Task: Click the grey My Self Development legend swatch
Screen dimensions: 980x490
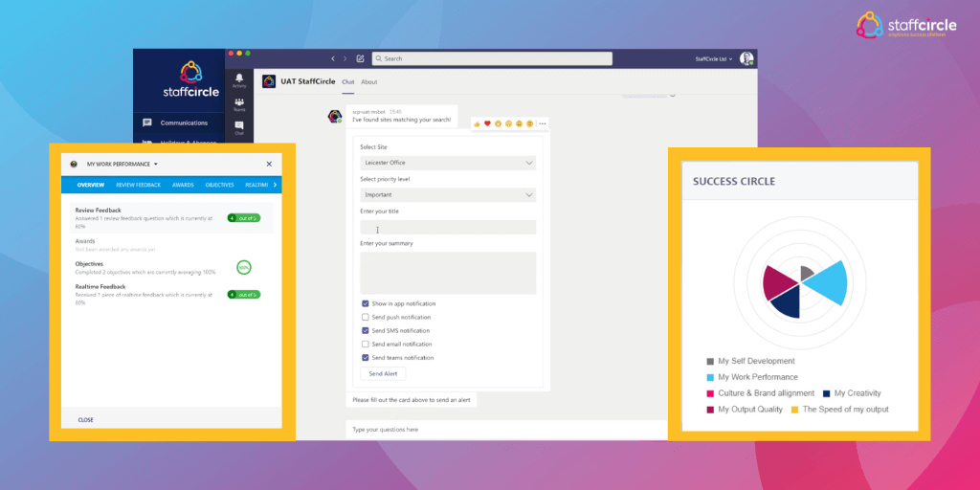Action: click(x=710, y=361)
